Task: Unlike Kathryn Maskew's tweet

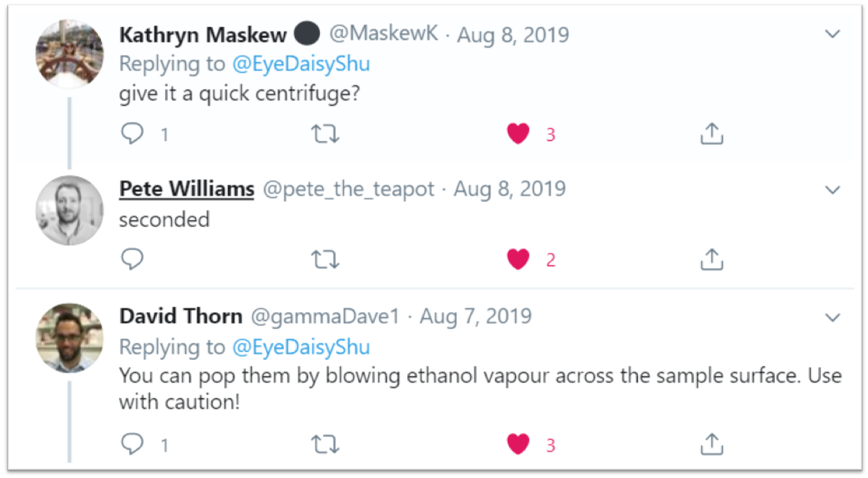Action: coord(518,134)
